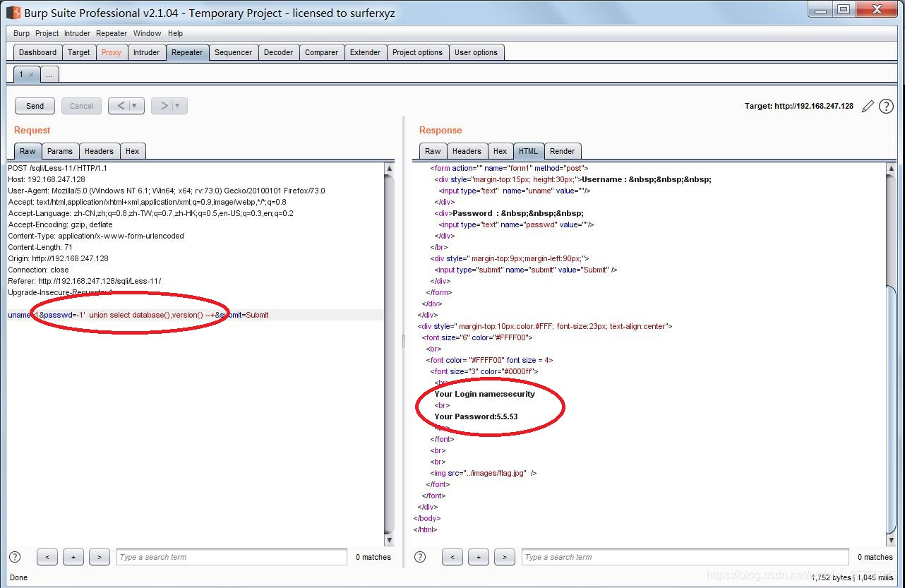Screen dimensions: 905x588
Task: Open the User options tab
Action: pos(476,52)
